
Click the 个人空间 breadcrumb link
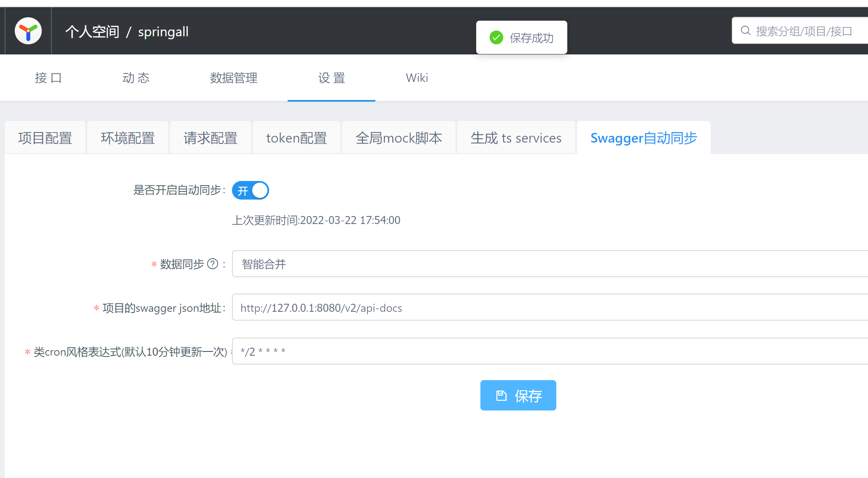point(92,32)
